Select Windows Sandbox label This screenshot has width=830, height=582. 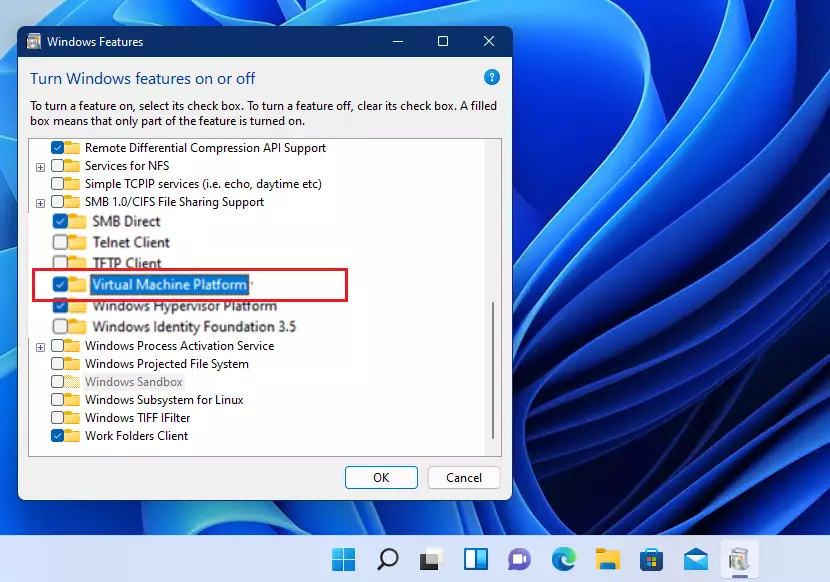pyautogui.click(x=133, y=382)
